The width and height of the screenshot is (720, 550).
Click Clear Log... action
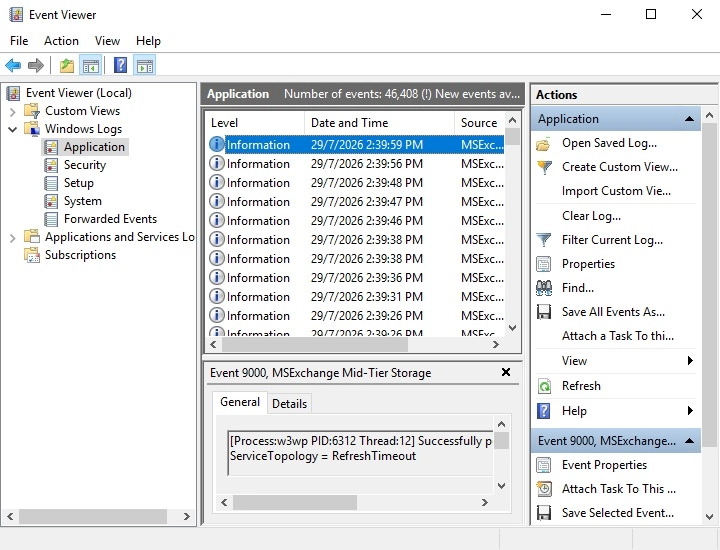pyautogui.click(x=591, y=216)
